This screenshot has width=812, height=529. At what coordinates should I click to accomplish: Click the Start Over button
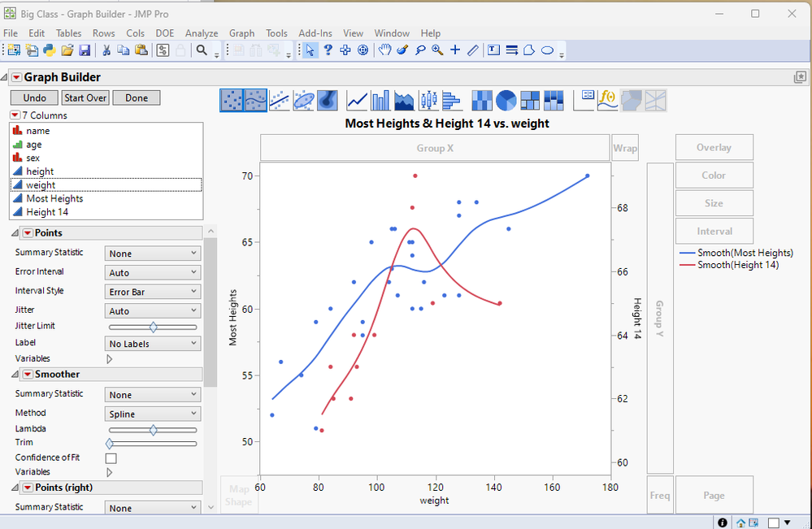(85, 98)
